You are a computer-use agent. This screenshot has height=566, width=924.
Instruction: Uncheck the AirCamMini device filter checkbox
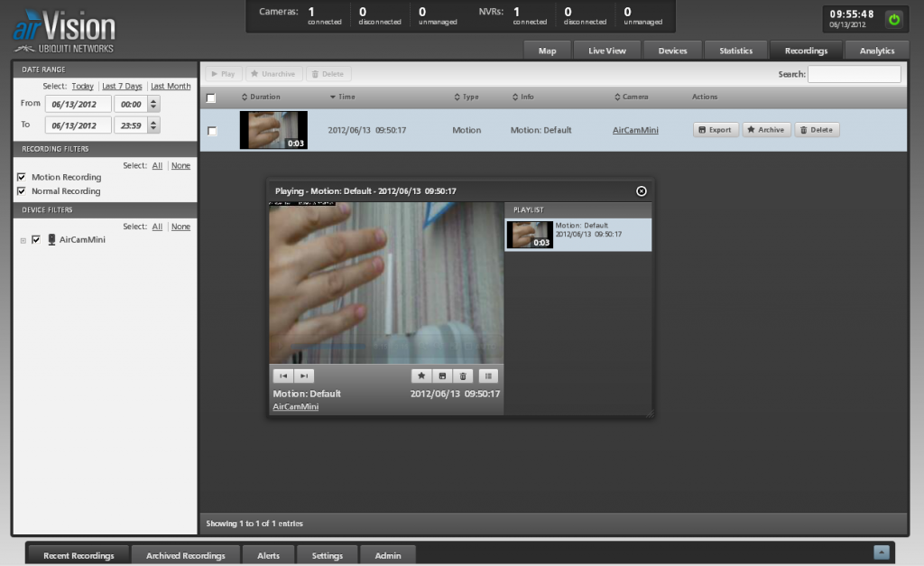36,239
